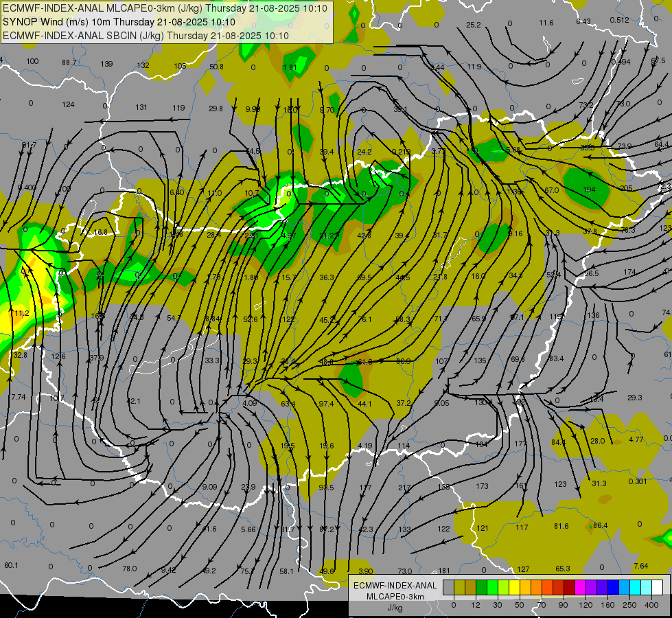The height and width of the screenshot is (618, 672).
Task: Click the map value '7.64'
Action: point(640,566)
